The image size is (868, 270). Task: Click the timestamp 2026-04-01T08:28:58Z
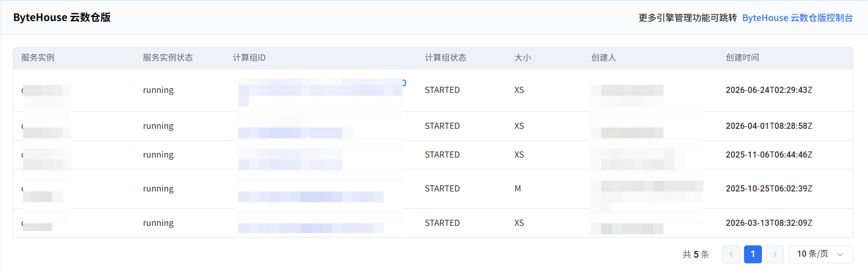[x=769, y=126]
